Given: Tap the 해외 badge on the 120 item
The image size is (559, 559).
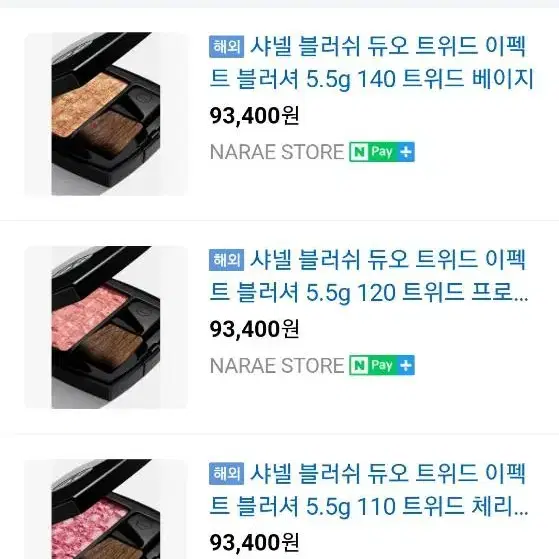Looking at the screenshot, I should [226, 260].
